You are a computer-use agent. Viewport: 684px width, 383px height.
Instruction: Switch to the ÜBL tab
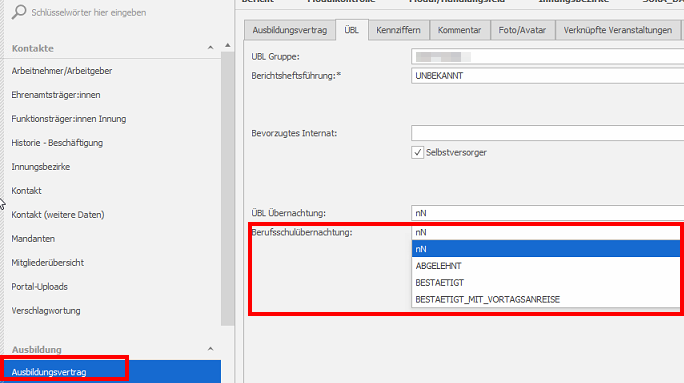(x=352, y=30)
